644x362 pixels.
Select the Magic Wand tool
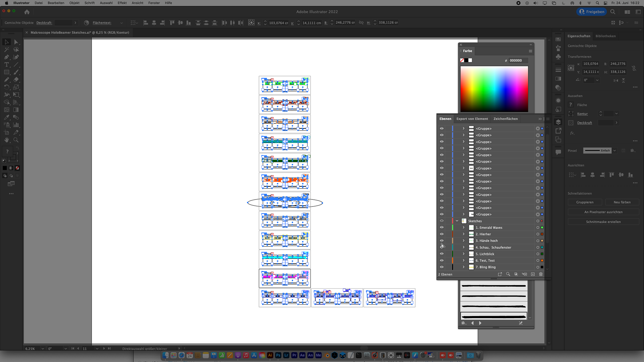[x=6, y=50]
